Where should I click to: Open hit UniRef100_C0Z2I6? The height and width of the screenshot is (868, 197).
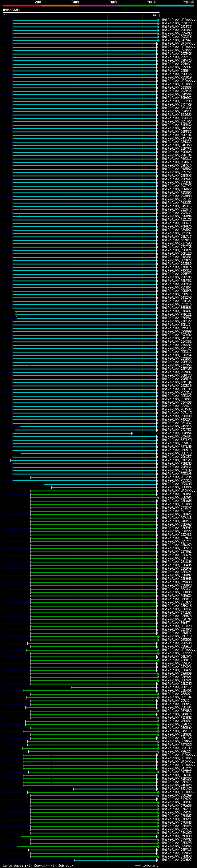[x=177, y=37]
